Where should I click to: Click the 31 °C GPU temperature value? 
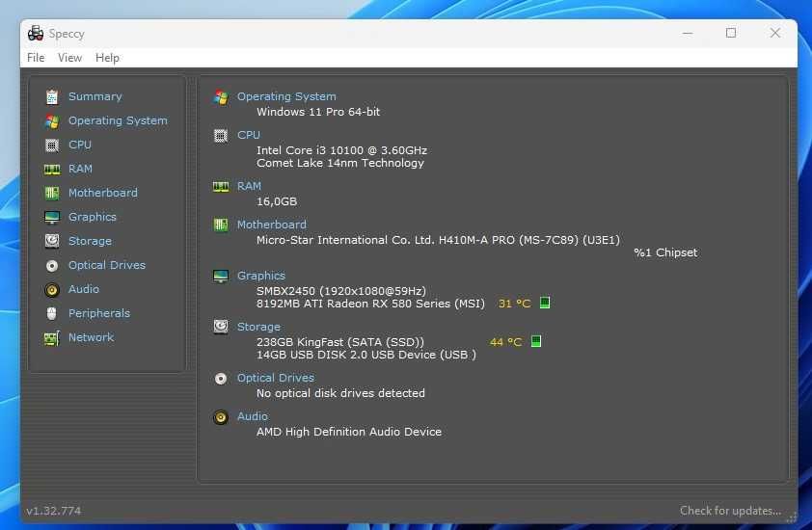pyautogui.click(x=514, y=304)
